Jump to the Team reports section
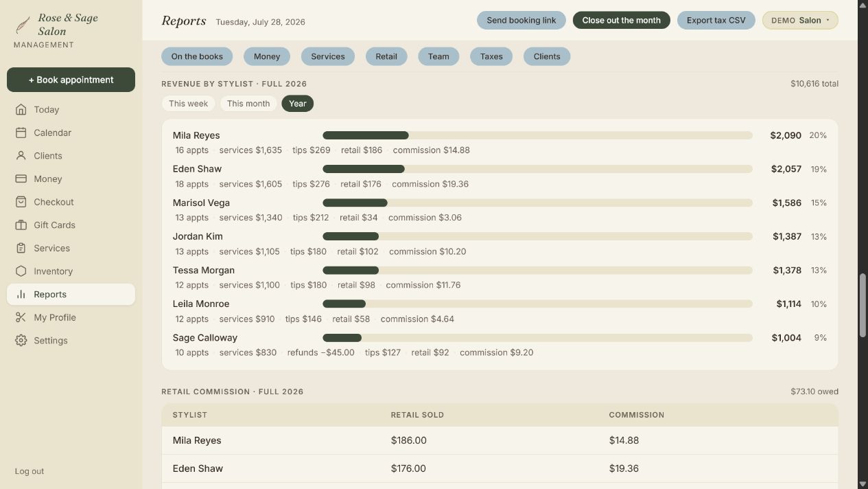Screen dimensions: 868x489 pos(438,56)
